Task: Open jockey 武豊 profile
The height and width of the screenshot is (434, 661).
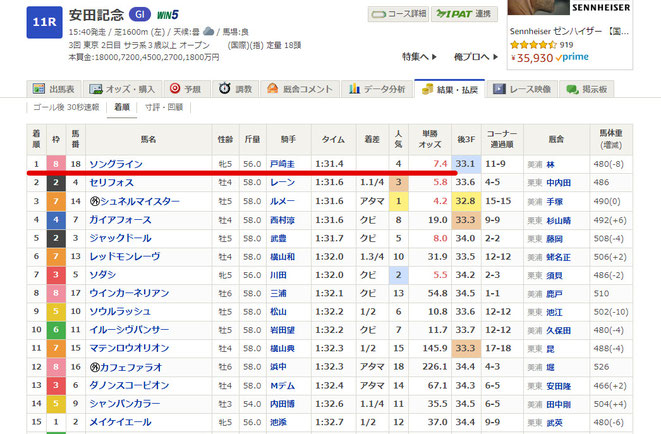Action: [x=278, y=238]
